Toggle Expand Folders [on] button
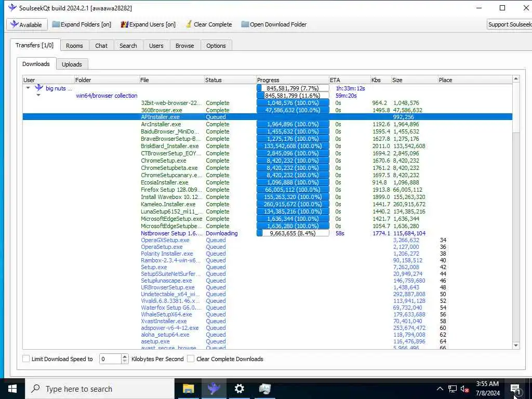Screen dimensions: 532x399 [82, 24]
